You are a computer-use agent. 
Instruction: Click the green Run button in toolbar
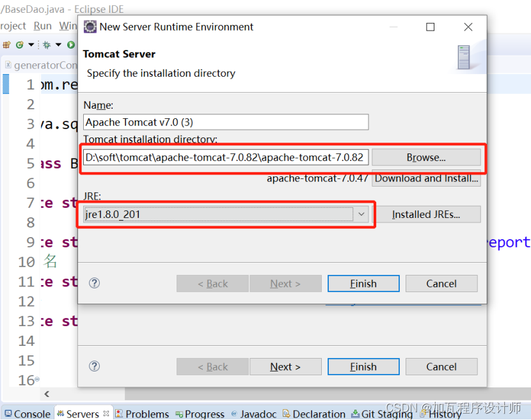coord(71,44)
